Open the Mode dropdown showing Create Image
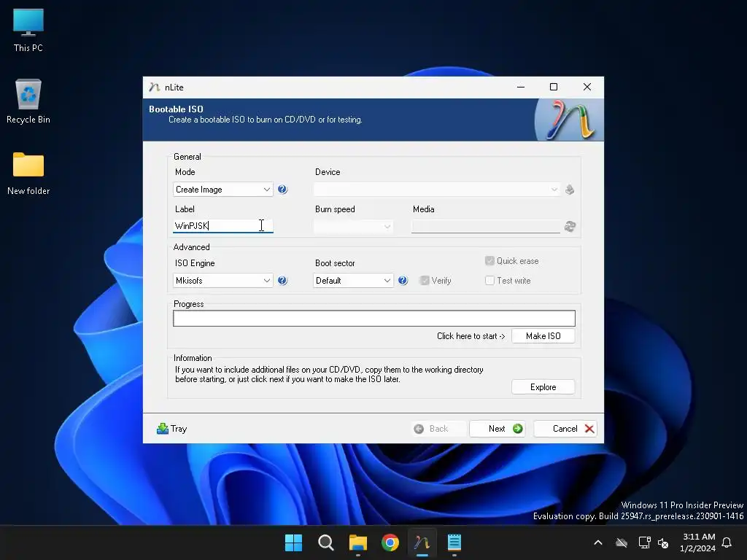747x560 pixels. pyautogui.click(x=223, y=190)
